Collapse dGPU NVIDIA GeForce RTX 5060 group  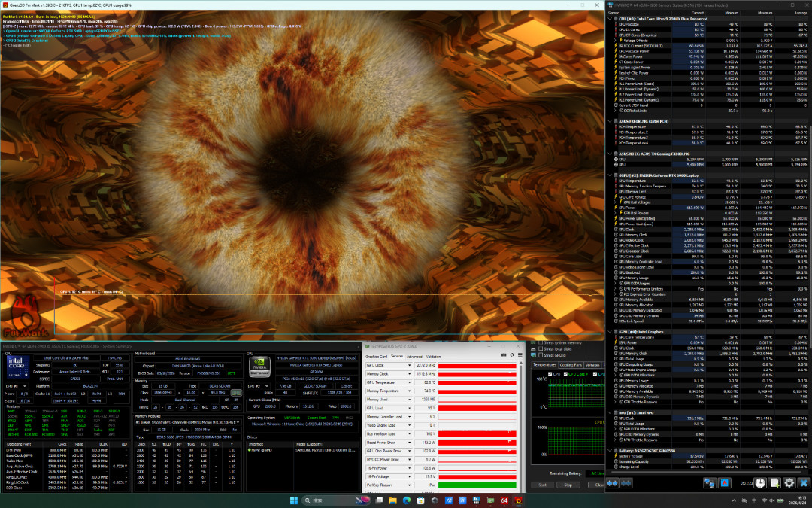pyautogui.click(x=610, y=175)
